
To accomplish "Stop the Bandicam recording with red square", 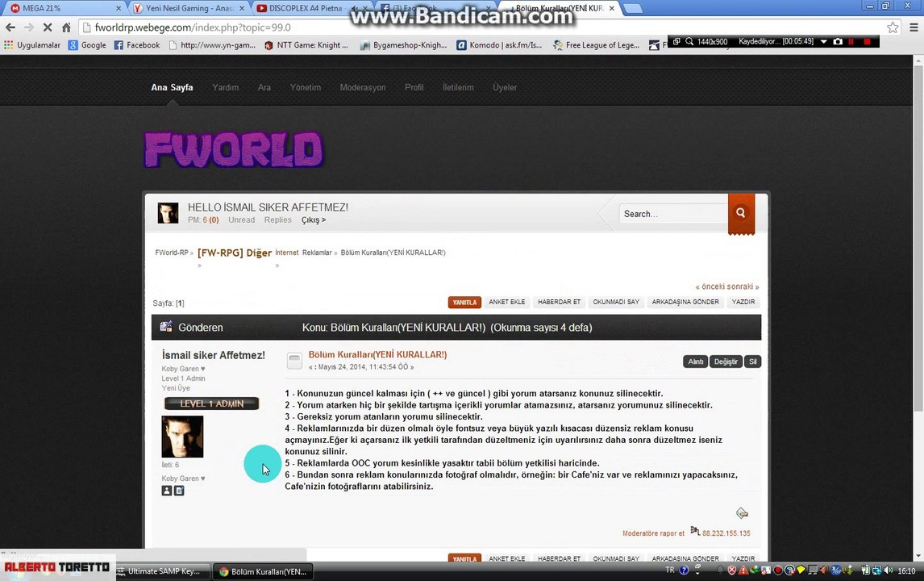I will (x=867, y=41).
